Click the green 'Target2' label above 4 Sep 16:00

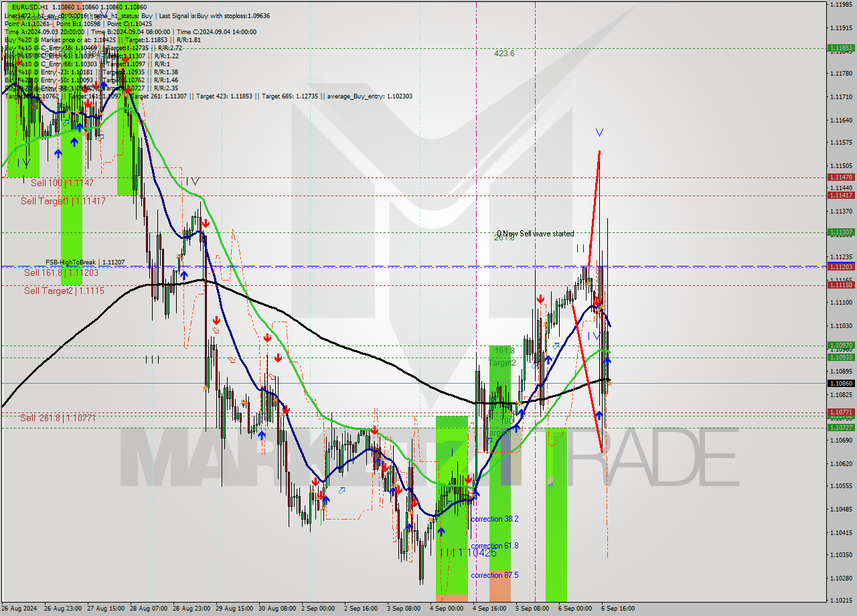point(502,362)
